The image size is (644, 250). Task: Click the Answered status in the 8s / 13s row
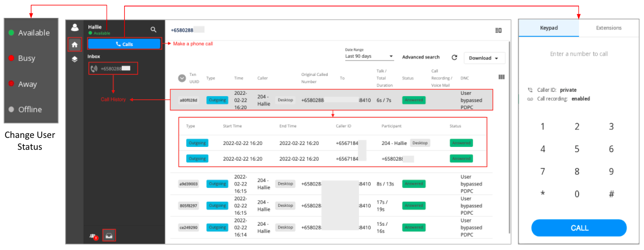coord(414,184)
